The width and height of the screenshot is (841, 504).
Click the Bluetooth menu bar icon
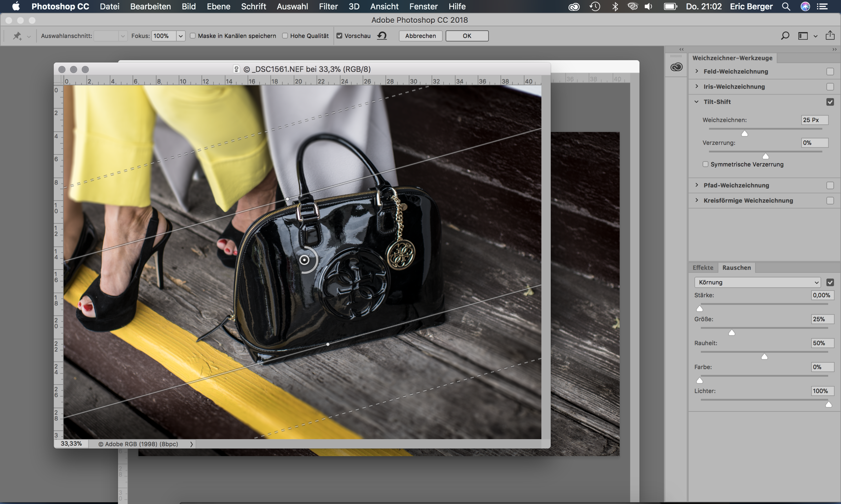click(615, 6)
